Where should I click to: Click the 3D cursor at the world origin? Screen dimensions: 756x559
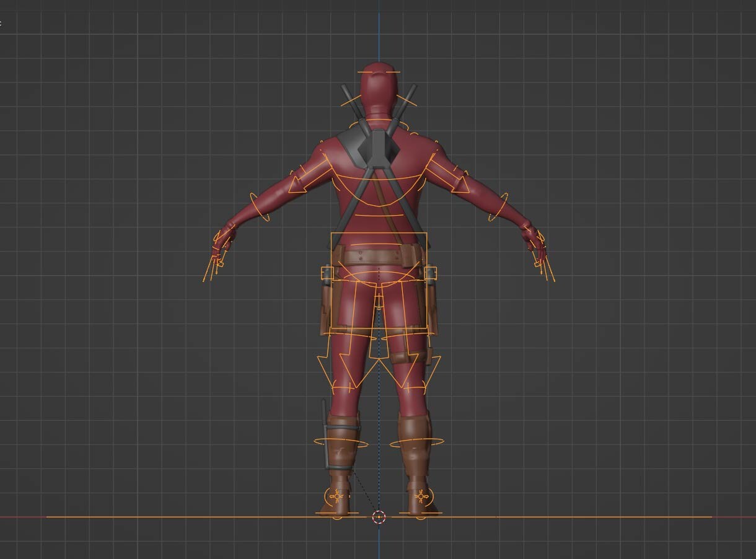tap(379, 517)
